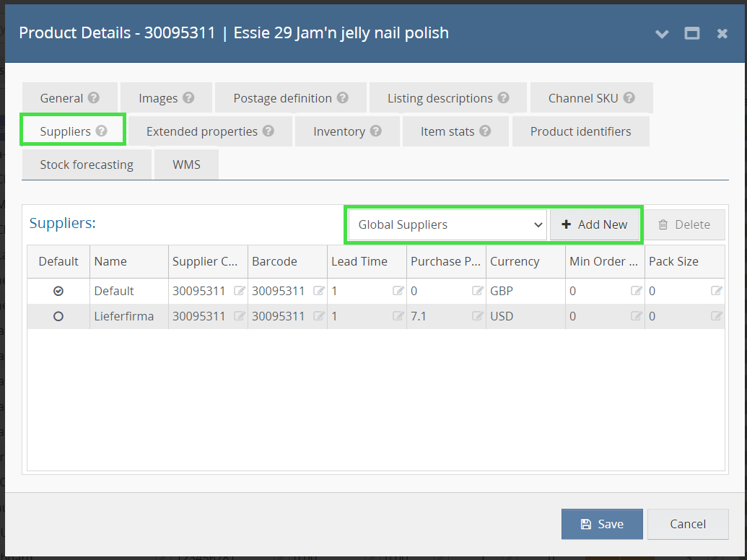This screenshot has width=747, height=560.
Task: Set Lieferfirma as the default supplier
Action: click(x=58, y=315)
